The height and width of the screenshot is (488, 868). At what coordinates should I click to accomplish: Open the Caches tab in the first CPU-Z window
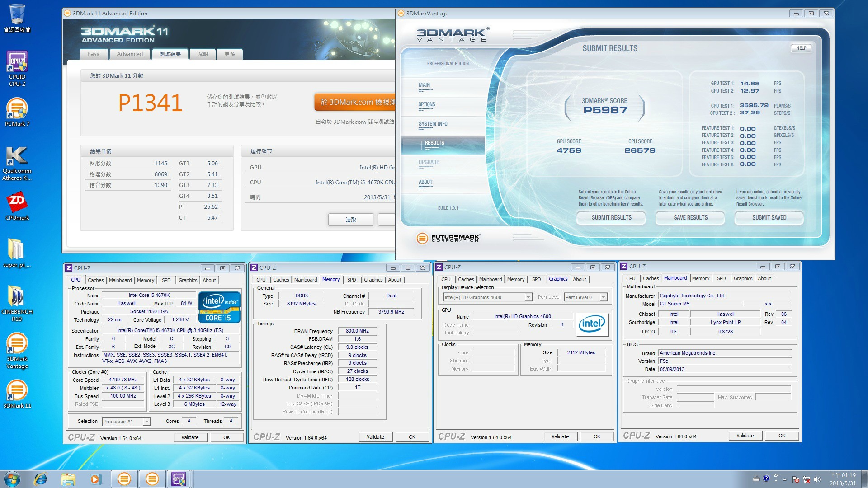95,280
